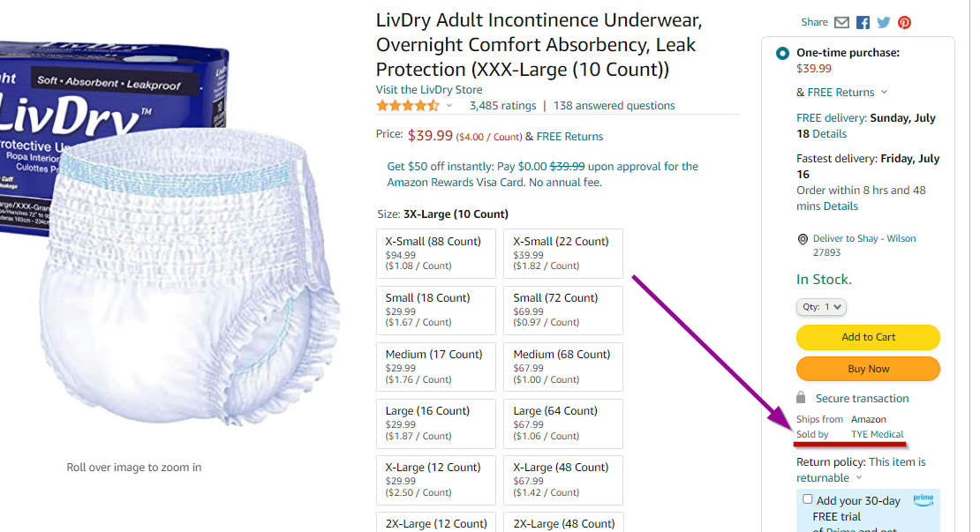This screenshot has height=532, width=980.
Task: Click the Prime logo
Action: pos(923,499)
